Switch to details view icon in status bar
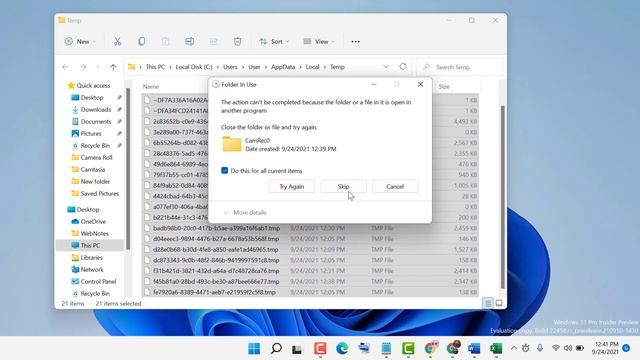Viewport: 640px width, 360px height. point(488,303)
